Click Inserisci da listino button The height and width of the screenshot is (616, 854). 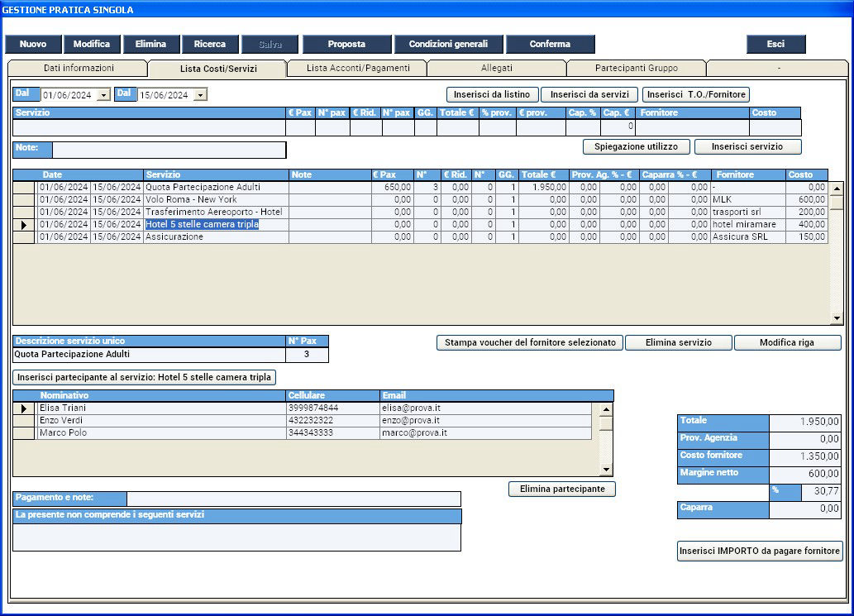click(x=492, y=94)
